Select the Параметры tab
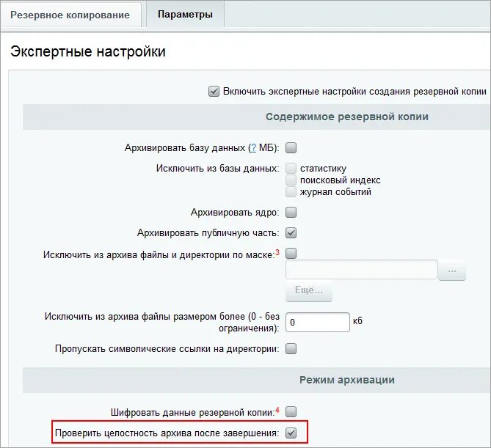The image size is (491, 448). point(185,15)
